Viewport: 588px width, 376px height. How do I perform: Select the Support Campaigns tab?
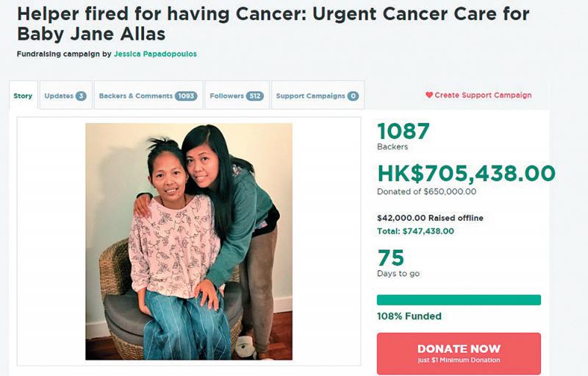pos(318,96)
